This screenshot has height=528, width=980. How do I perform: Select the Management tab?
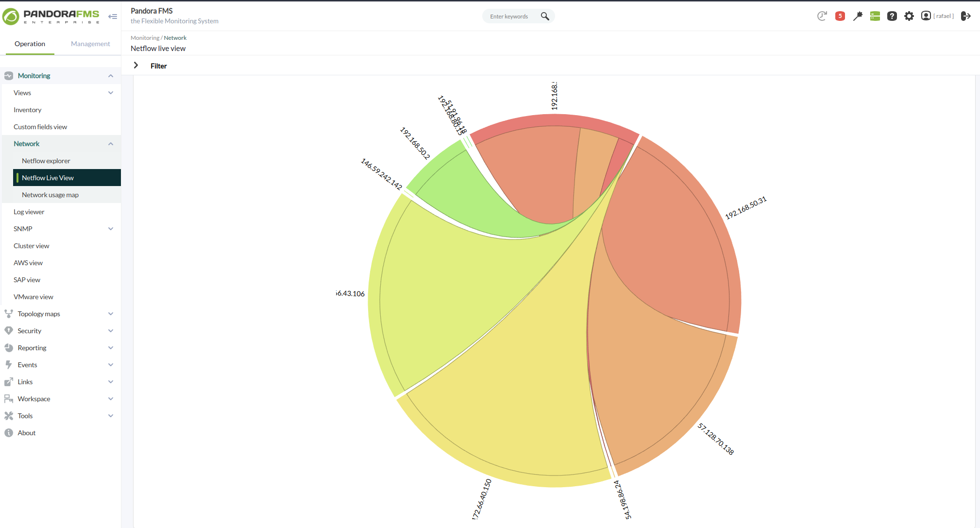click(91, 44)
